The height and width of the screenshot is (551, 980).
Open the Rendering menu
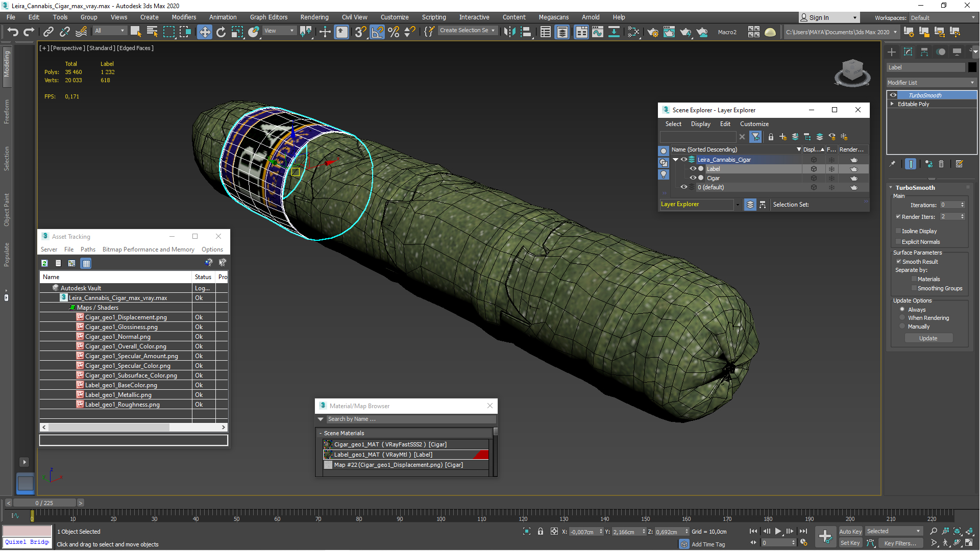pyautogui.click(x=314, y=17)
